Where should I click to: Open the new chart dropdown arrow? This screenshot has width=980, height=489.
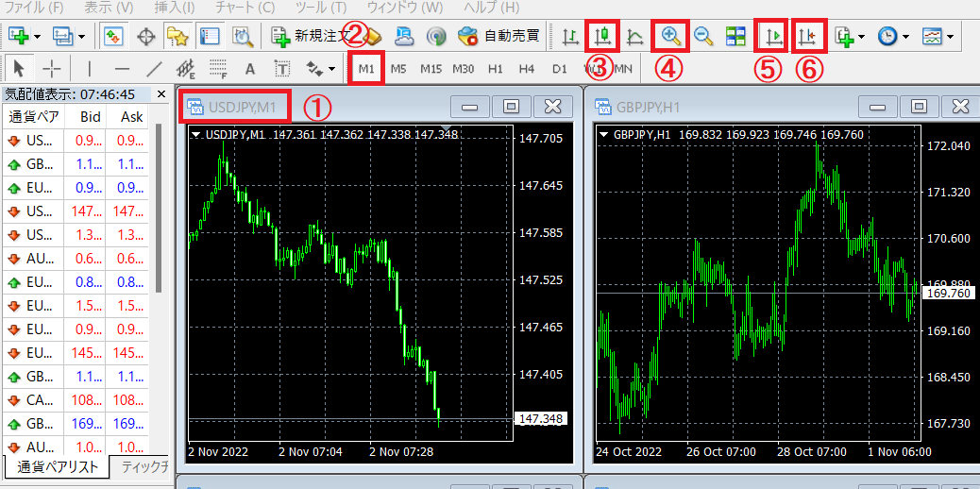point(38,37)
